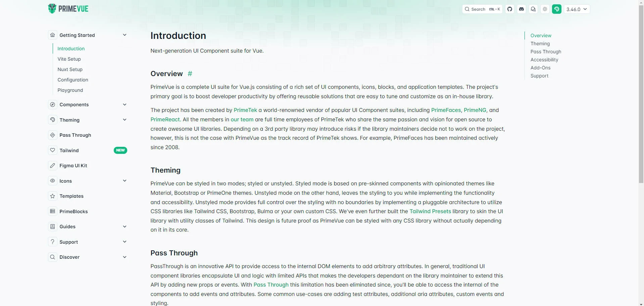Select the Figma UI Kit pencil icon
The width and height of the screenshot is (644, 306).
pos(52,165)
